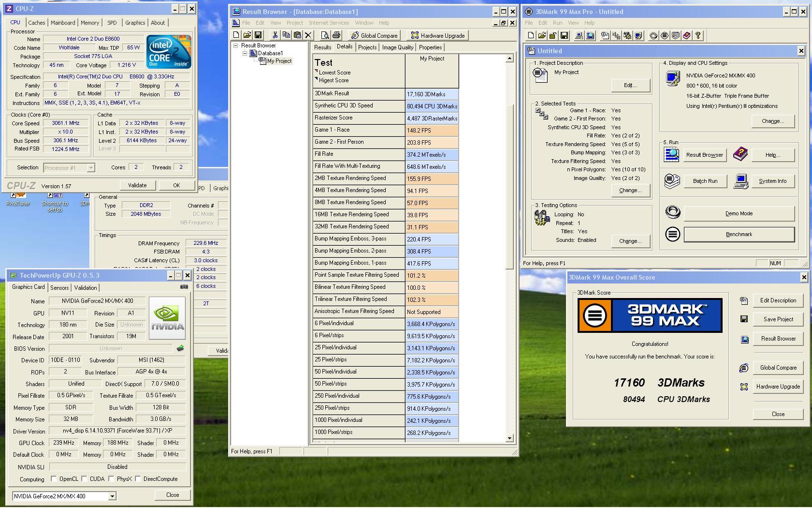This screenshot has width=812, height=508.
Task: Click Demo Mode icon in 3DMark toolbar
Action: pos(653,35)
